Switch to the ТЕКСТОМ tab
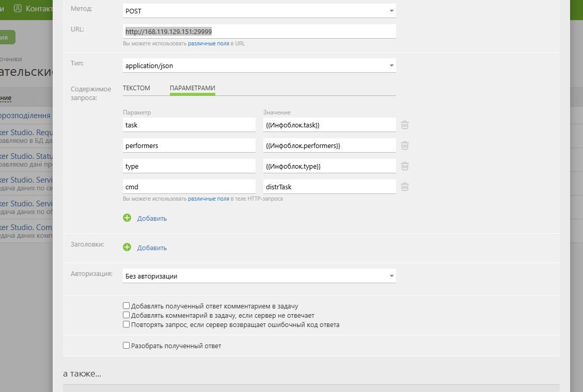 pyautogui.click(x=136, y=88)
